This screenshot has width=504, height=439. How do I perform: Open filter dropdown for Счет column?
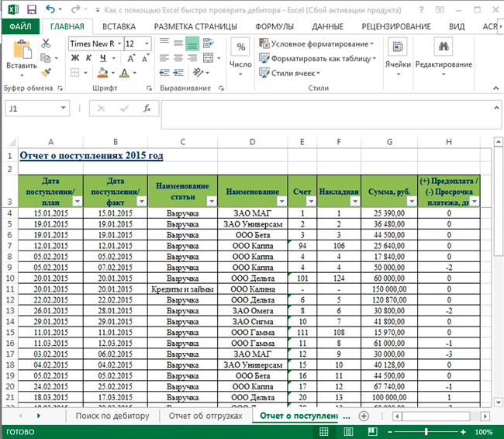[x=311, y=202]
